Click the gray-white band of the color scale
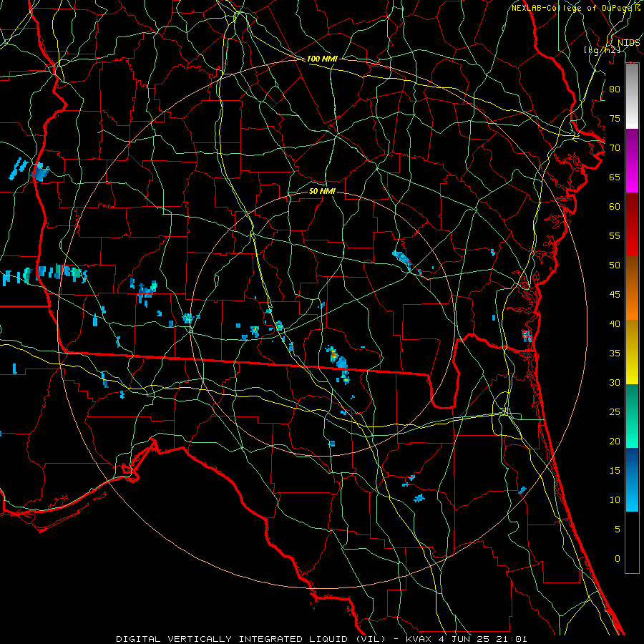 pos(632,96)
